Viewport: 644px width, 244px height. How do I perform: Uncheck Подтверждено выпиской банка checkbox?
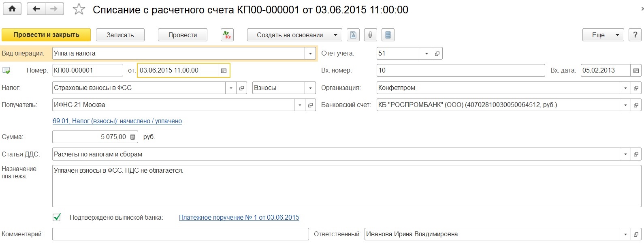pos(57,218)
